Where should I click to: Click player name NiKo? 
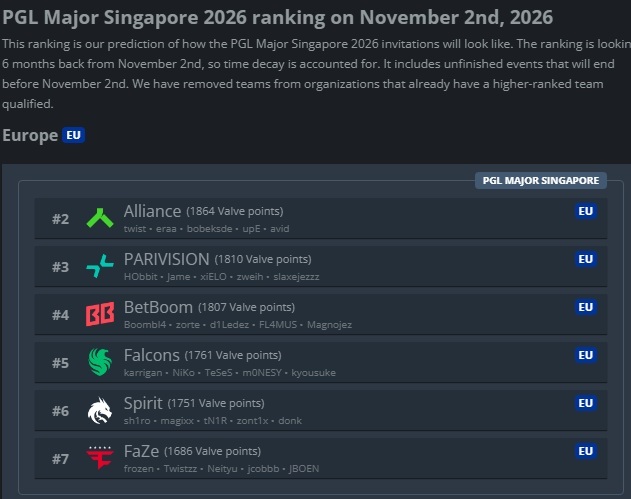click(x=184, y=373)
